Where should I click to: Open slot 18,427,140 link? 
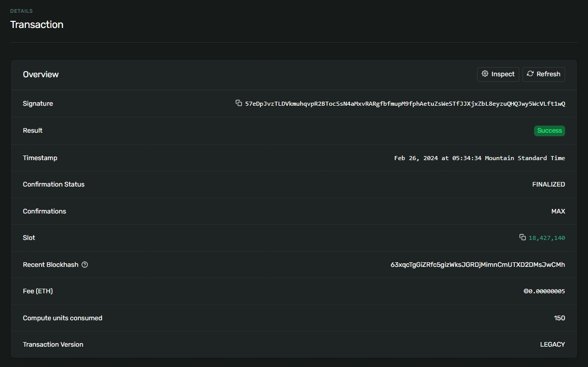(547, 238)
